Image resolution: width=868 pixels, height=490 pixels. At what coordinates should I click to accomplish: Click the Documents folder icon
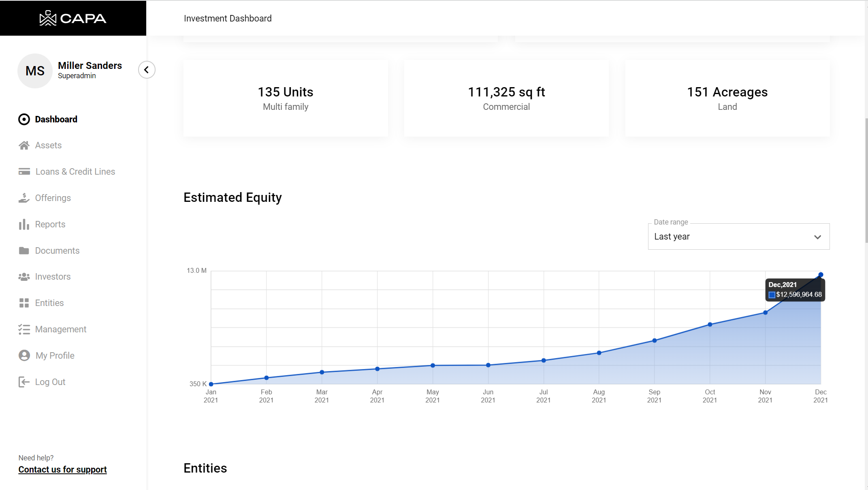(x=24, y=251)
